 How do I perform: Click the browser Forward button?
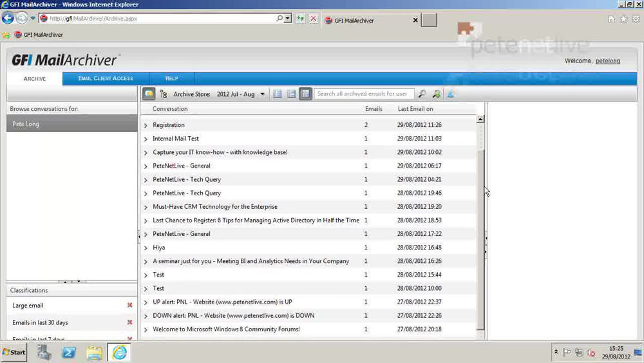tap(22, 18)
